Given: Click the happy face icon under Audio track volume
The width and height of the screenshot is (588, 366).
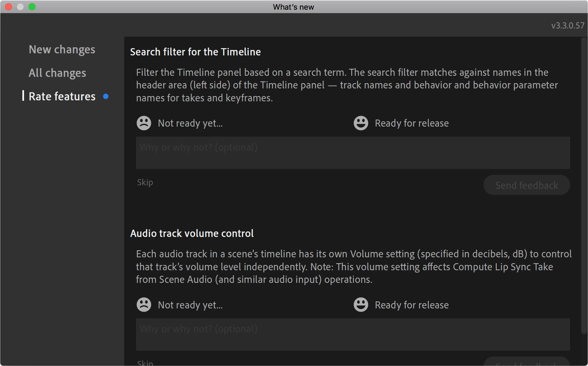Looking at the screenshot, I should point(361,305).
